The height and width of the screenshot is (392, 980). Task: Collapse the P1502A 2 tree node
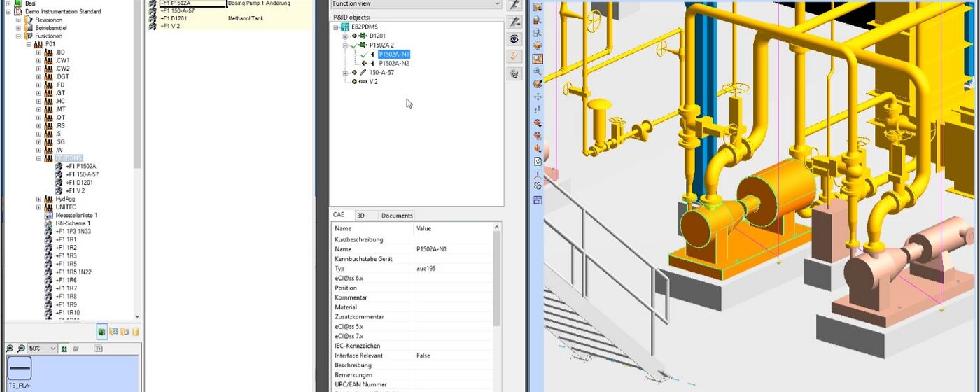click(345, 45)
